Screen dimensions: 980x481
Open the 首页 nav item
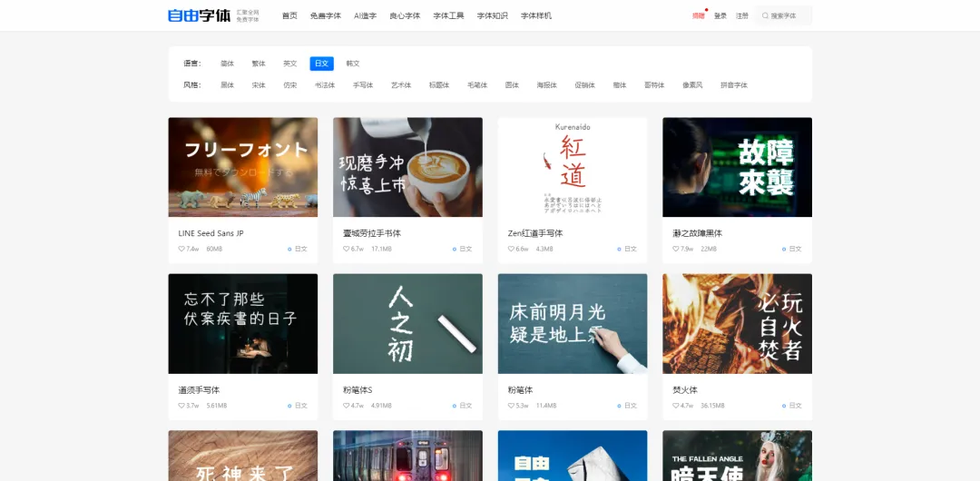[x=289, y=15]
